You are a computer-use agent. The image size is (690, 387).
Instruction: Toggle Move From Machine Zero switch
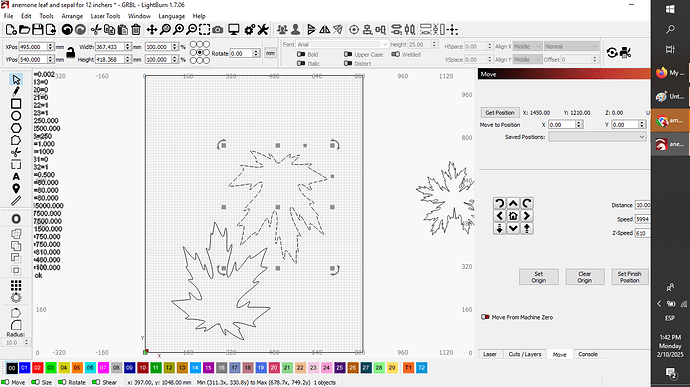485,317
